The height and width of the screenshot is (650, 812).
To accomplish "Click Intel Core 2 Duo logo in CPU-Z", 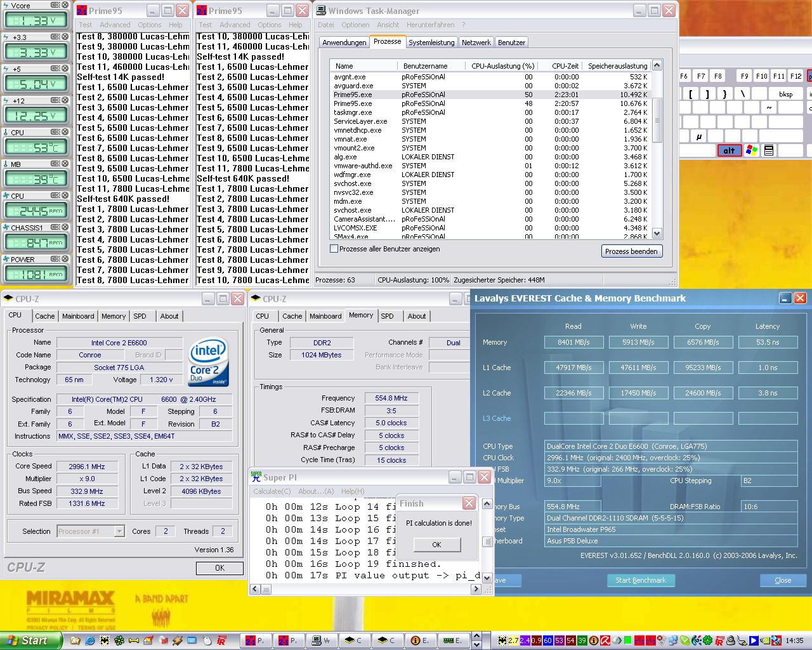I will click(209, 361).
